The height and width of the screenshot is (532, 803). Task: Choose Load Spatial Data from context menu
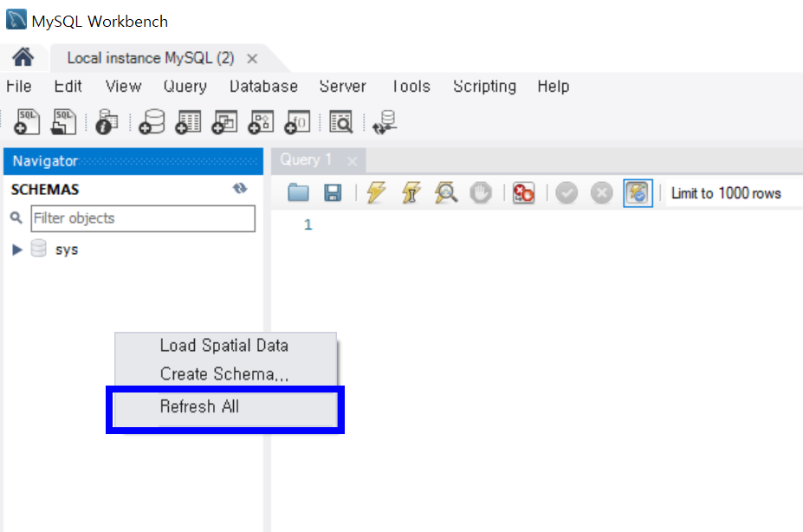[225, 346]
